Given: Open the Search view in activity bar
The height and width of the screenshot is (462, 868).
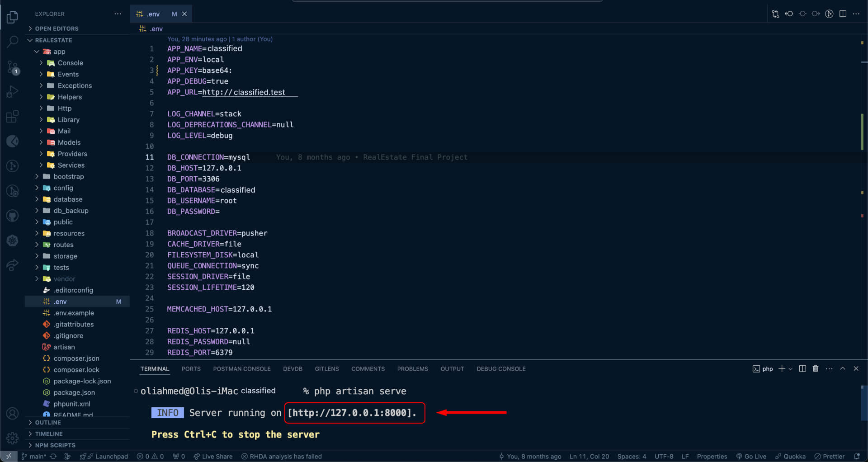Looking at the screenshot, I should tap(13, 42).
